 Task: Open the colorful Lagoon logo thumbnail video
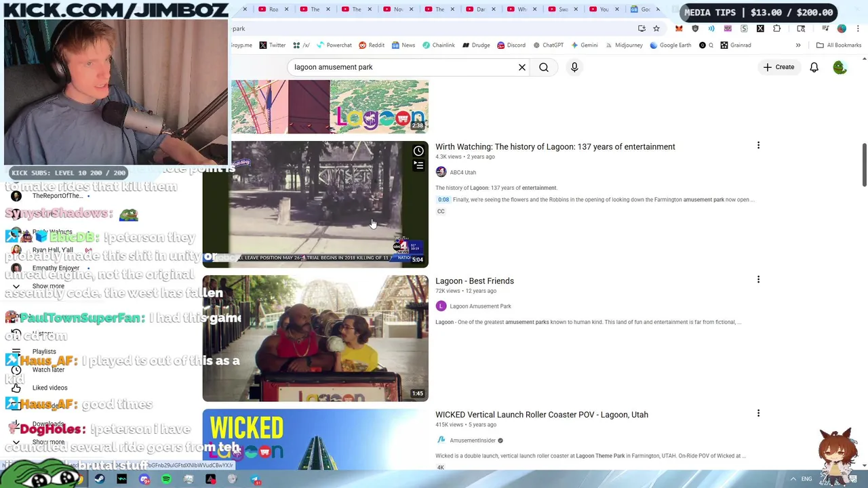(x=330, y=106)
